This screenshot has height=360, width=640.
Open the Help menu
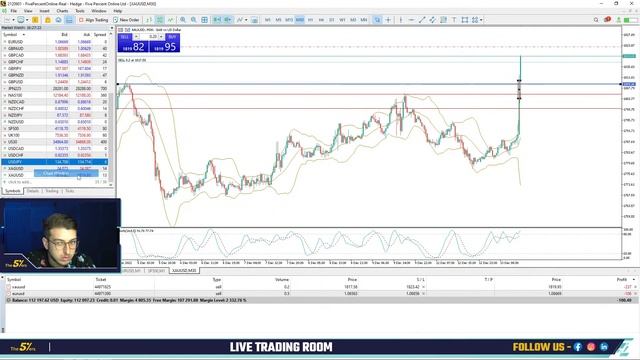coord(118,11)
